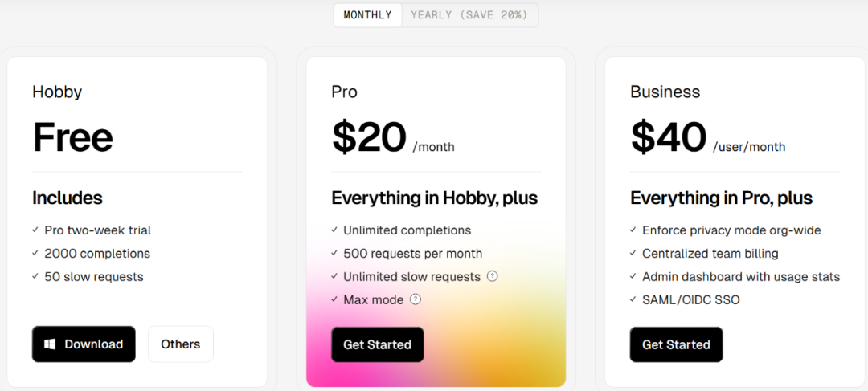Click checkmark beside Centralized team billing
This screenshot has width=868, height=391.
633,253
